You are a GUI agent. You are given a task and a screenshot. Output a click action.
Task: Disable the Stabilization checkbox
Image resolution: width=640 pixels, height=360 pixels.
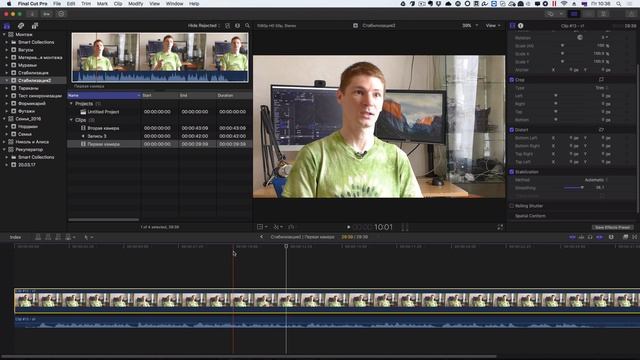(x=511, y=172)
